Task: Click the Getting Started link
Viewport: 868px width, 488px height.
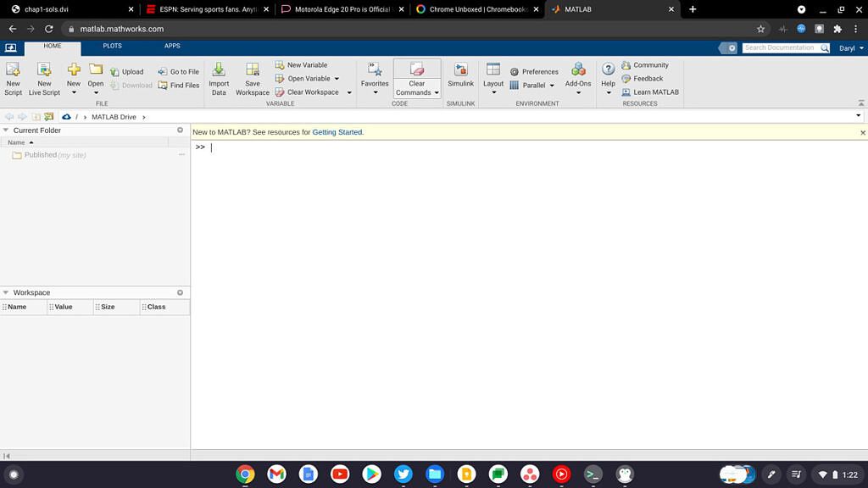Action: click(x=337, y=132)
